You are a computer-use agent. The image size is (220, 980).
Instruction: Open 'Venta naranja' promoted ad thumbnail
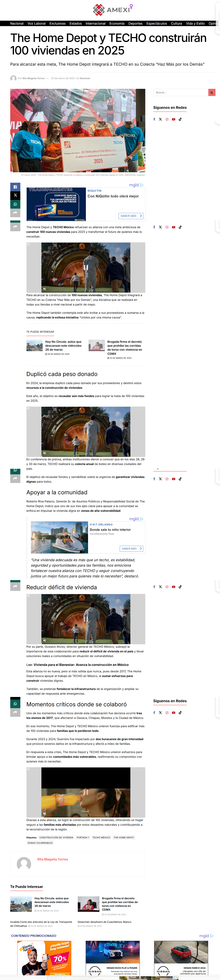[x=44, y=958]
